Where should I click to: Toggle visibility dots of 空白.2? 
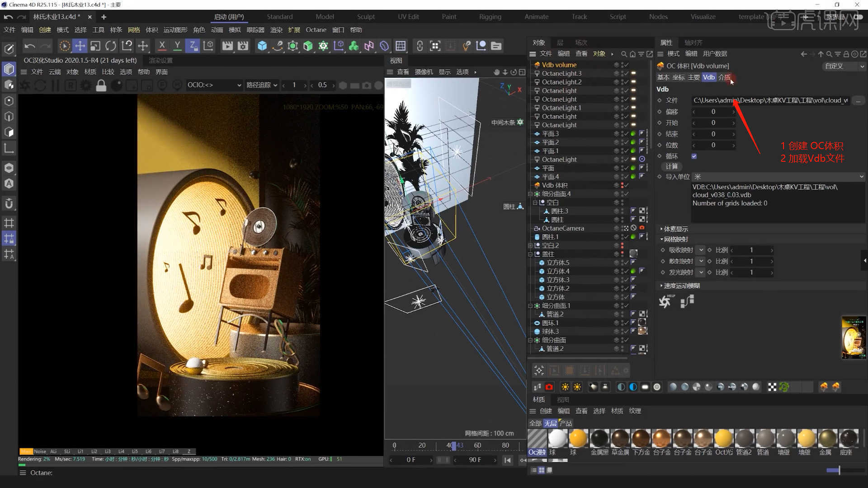tap(622, 245)
